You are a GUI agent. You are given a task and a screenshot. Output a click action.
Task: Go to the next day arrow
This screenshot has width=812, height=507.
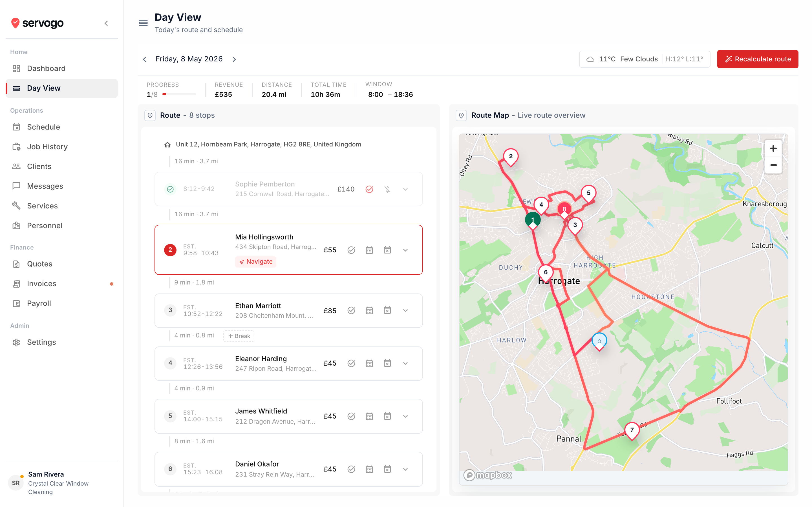pos(234,59)
